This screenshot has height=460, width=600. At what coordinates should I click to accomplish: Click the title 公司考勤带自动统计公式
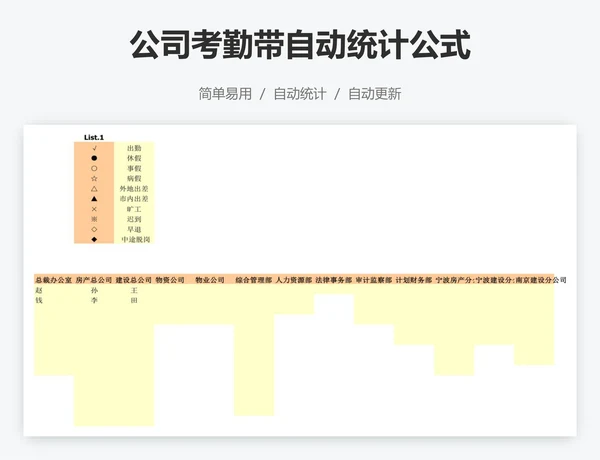point(300,45)
